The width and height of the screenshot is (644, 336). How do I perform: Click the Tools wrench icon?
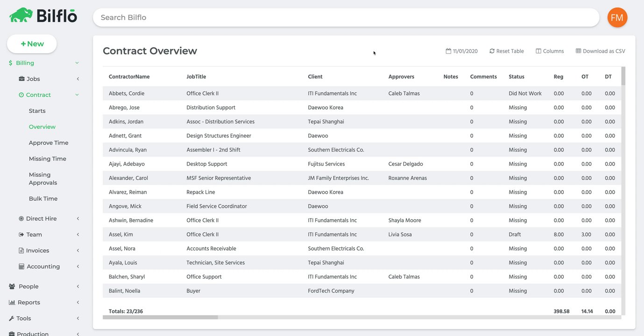[12, 318]
